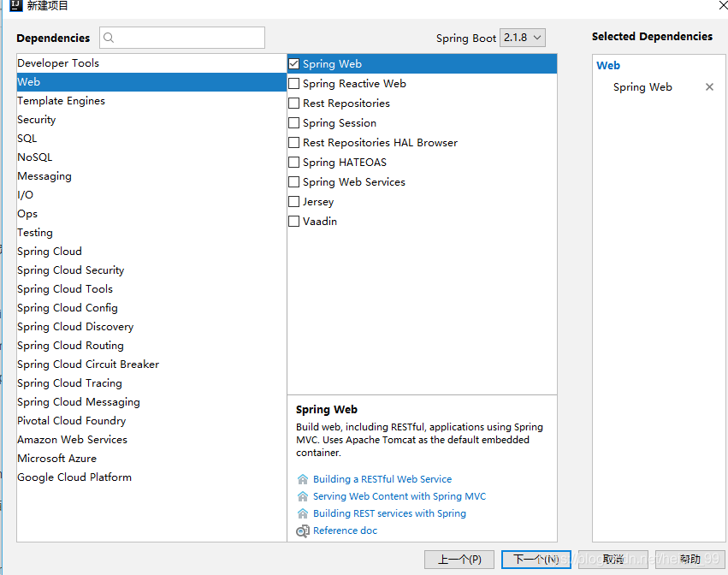Click the 帮助 help button
728x575 pixels.
click(690, 560)
